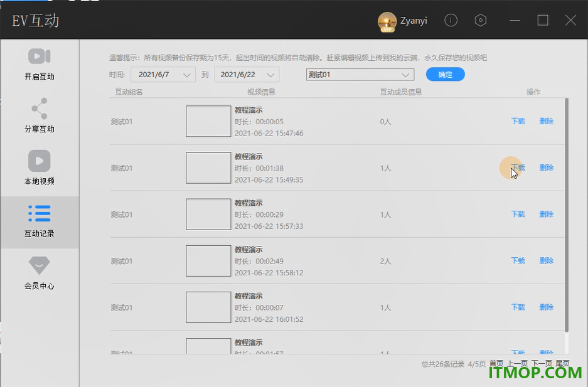Click the 2人 member count
This screenshot has height=387, width=588.
click(x=385, y=261)
